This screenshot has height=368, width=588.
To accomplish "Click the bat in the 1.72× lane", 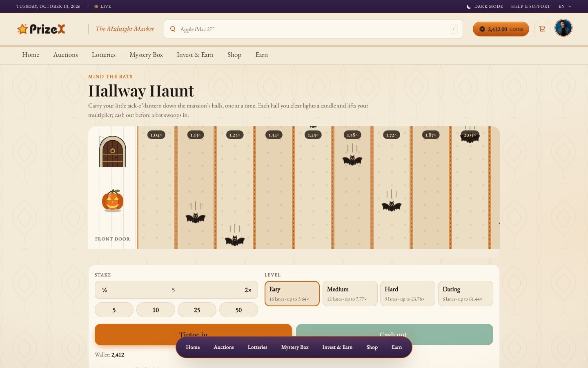I will click(x=392, y=206).
